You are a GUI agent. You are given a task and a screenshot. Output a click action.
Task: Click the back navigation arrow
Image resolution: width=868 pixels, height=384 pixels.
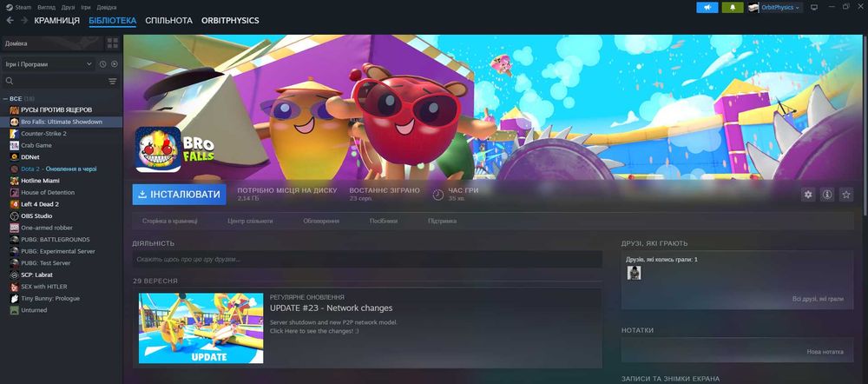click(x=10, y=21)
